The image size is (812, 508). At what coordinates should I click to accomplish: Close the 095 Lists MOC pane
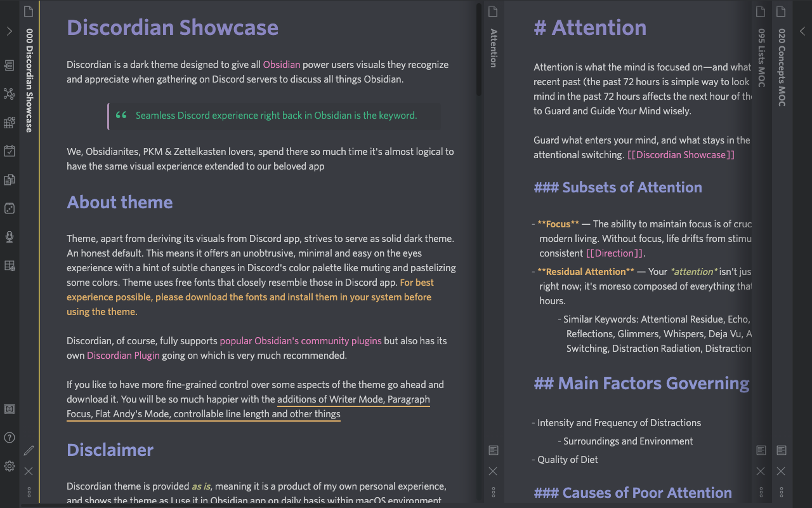point(761,471)
